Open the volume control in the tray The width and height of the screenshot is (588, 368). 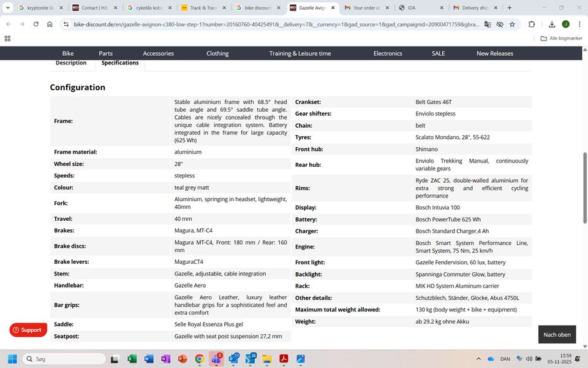coord(529,359)
